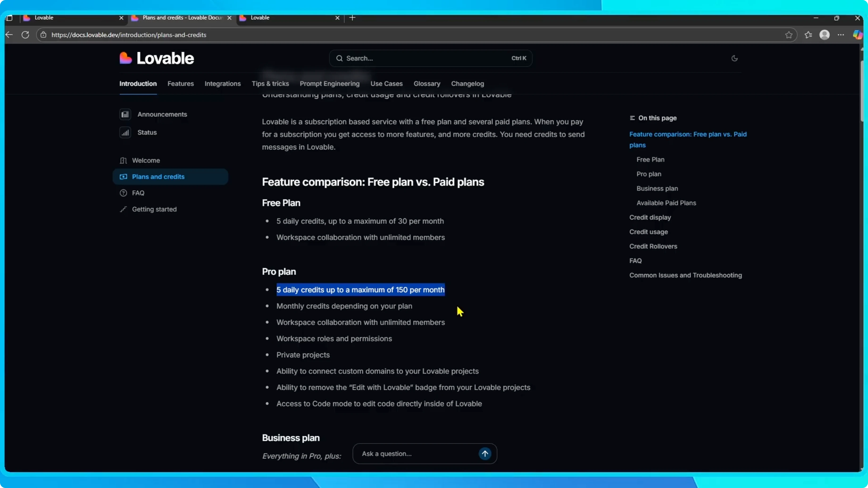
Task: Open the FAQ sidebar page
Action: pos(138,193)
